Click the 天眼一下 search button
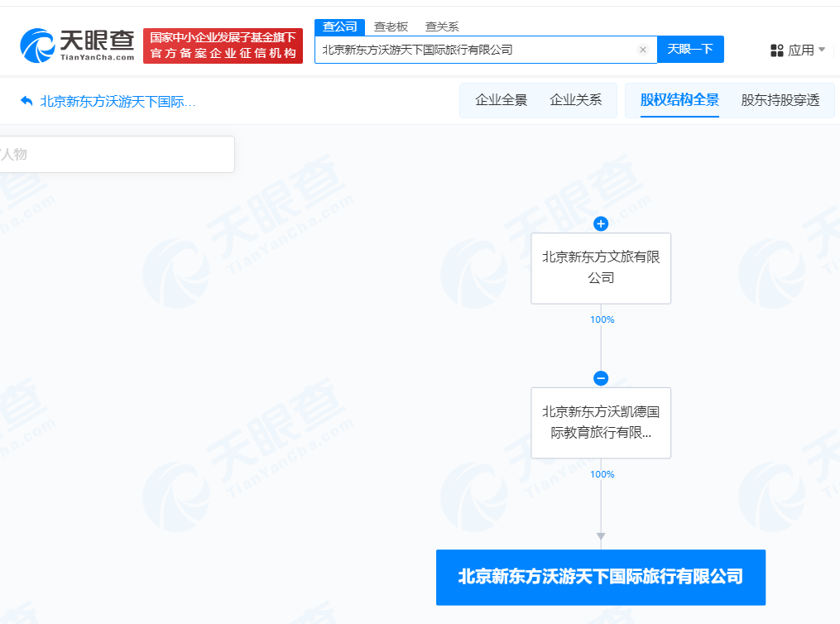The height and width of the screenshot is (624, 840). pyautogui.click(x=690, y=49)
